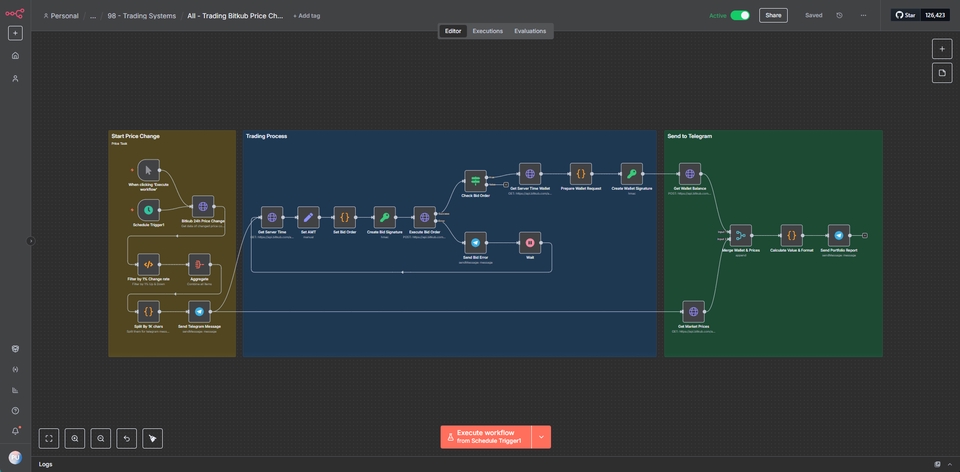
Task: Click the Schedule Trigger1 clock node
Action: (x=148, y=209)
